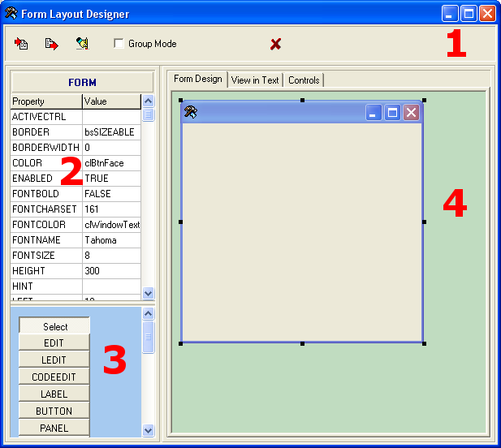Click the red X delete icon
The height and width of the screenshot is (448, 501).
click(x=275, y=44)
